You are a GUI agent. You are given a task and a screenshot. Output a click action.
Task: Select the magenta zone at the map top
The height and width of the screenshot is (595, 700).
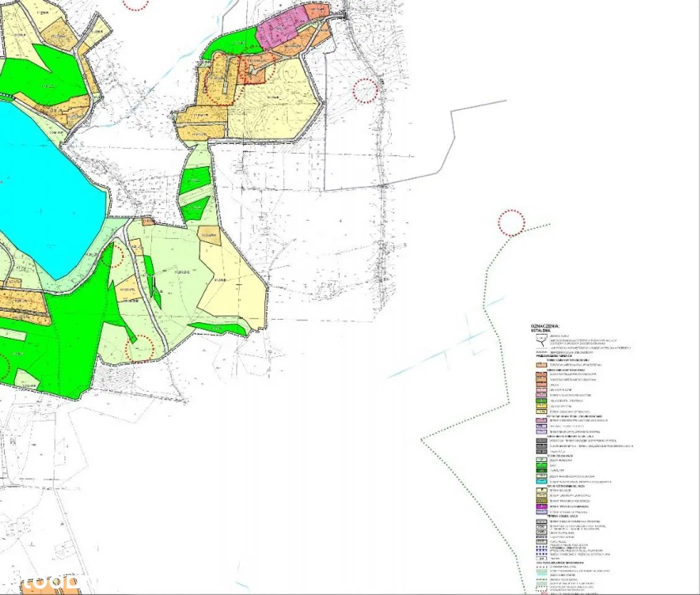pyautogui.click(x=282, y=28)
